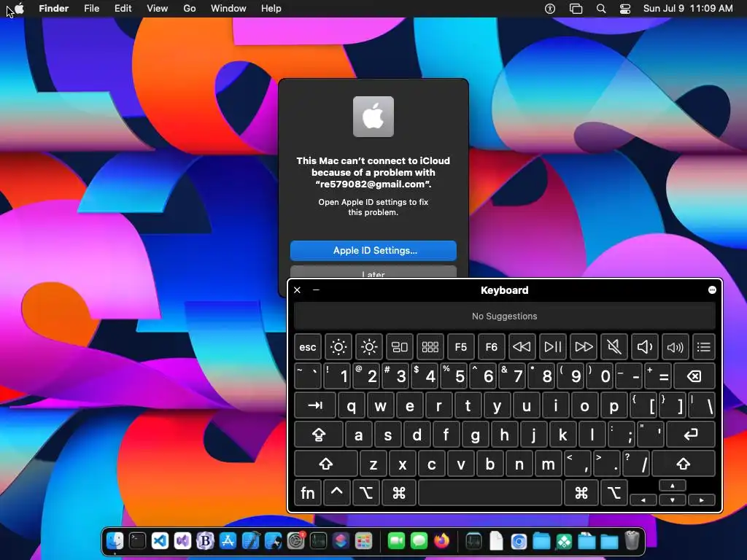Tap the F6 key
The image size is (747, 560).
(x=491, y=347)
